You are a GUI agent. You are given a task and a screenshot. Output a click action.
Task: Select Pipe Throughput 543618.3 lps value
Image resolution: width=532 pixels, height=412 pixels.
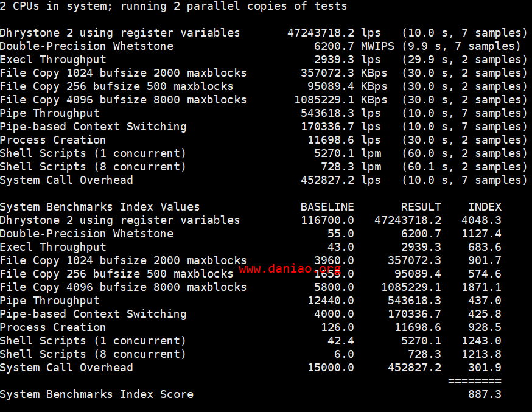[x=341, y=113]
